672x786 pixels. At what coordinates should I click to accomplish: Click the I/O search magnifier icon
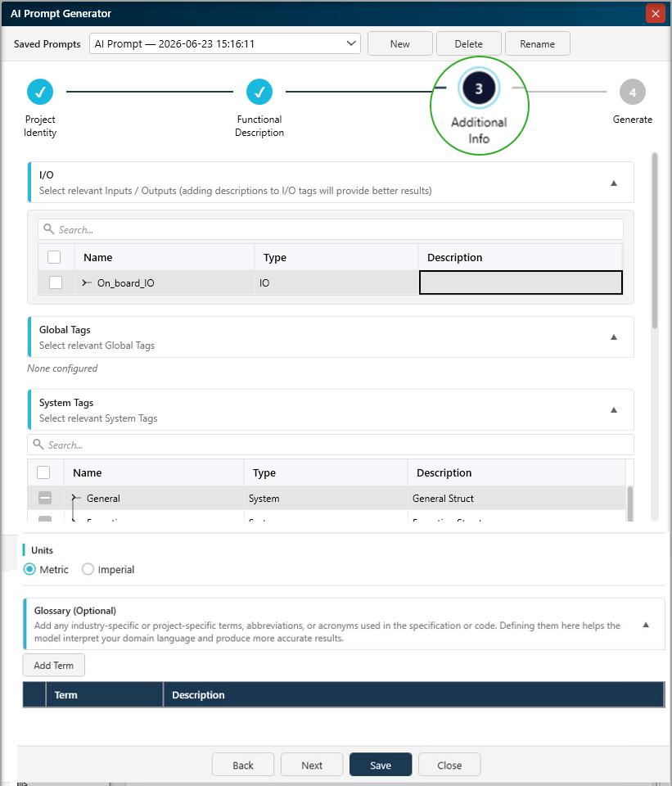(48, 229)
